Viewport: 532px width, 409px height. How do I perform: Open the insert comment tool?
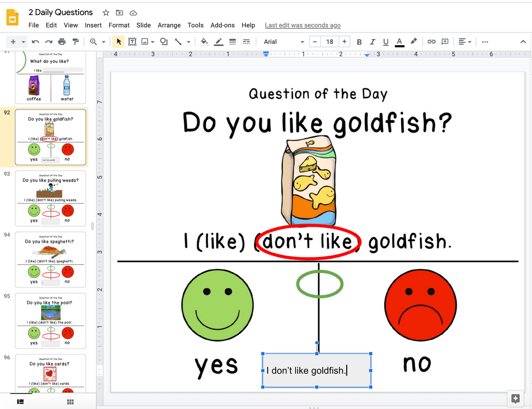click(x=445, y=41)
